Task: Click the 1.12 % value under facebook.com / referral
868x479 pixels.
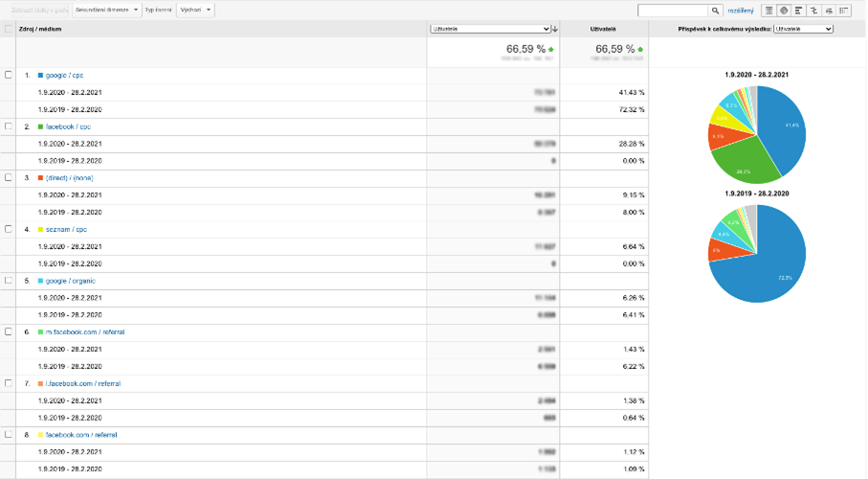Action: tap(634, 452)
